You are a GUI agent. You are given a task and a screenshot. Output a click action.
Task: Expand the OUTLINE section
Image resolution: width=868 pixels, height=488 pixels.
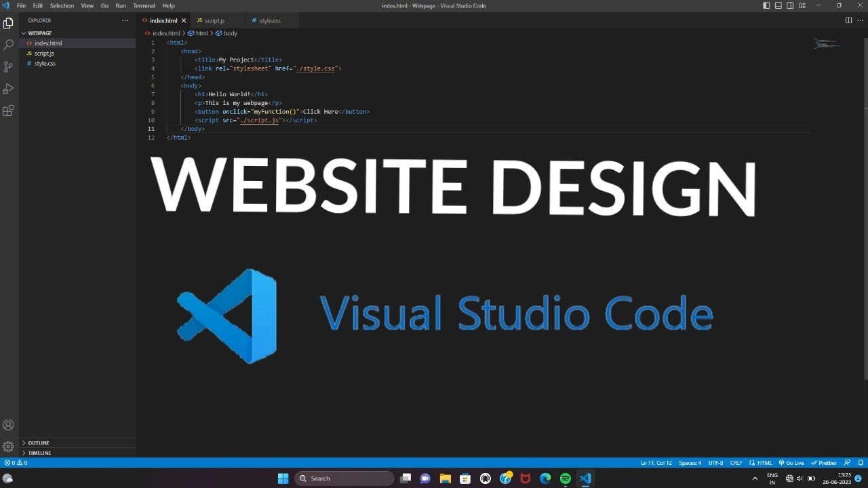click(77, 443)
